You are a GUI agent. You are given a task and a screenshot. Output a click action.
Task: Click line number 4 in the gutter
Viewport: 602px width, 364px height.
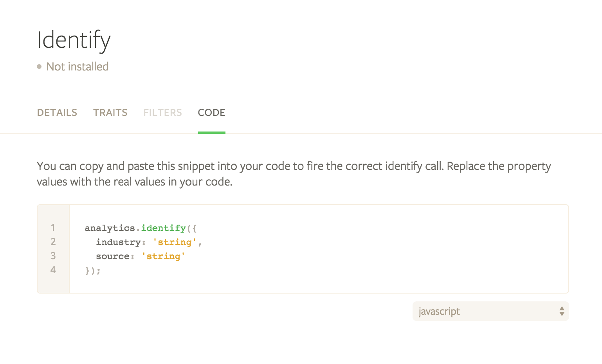click(x=53, y=270)
